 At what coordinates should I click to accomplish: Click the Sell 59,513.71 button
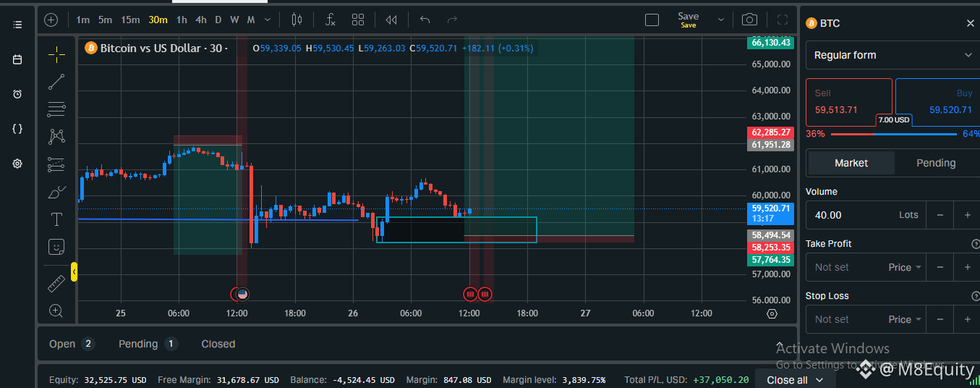[848, 102]
